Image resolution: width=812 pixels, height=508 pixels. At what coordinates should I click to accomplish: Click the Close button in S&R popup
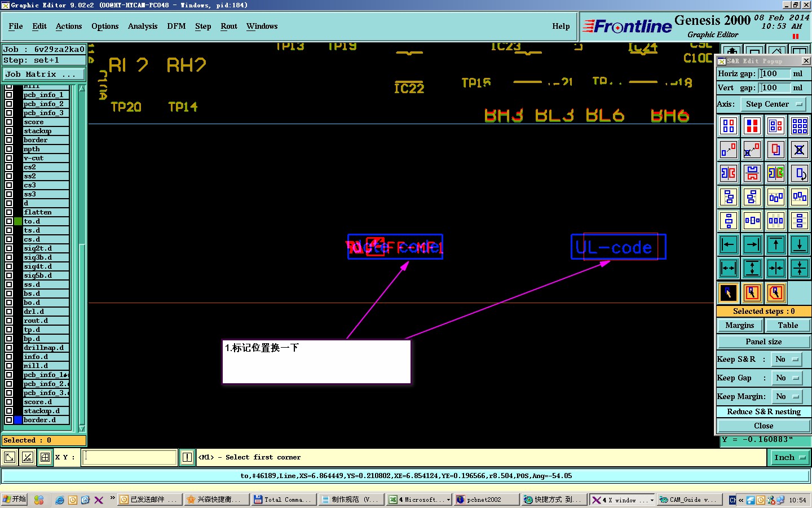pos(764,426)
